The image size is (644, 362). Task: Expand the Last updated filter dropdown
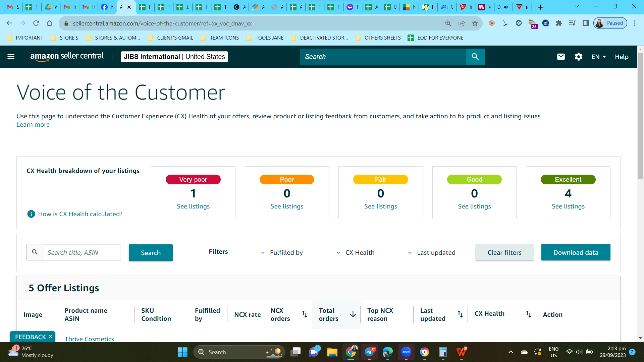pyautogui.click(x=431, y=252)
